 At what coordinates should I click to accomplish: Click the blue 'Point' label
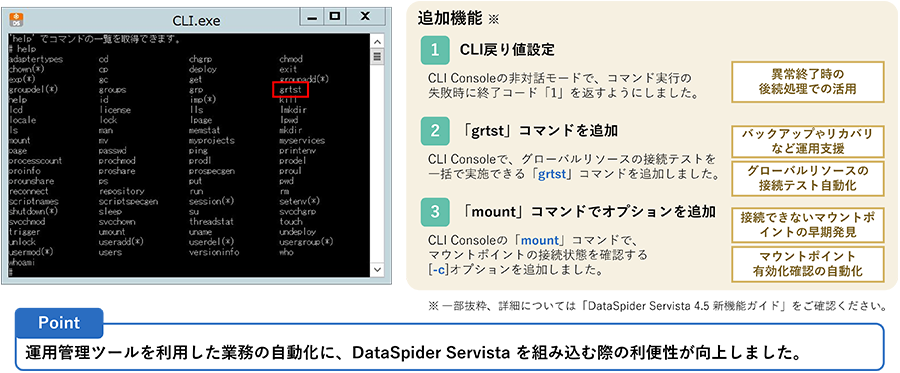pyautogui.click(x=59, y=323)
